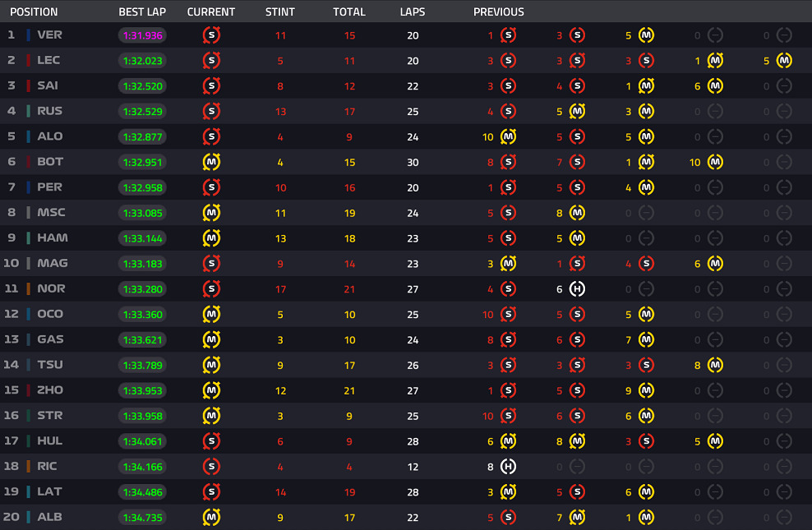Screen dimensions: 812x530
Task: Click RIC's previous hard tyre icon
Action: tap(508, 467)
